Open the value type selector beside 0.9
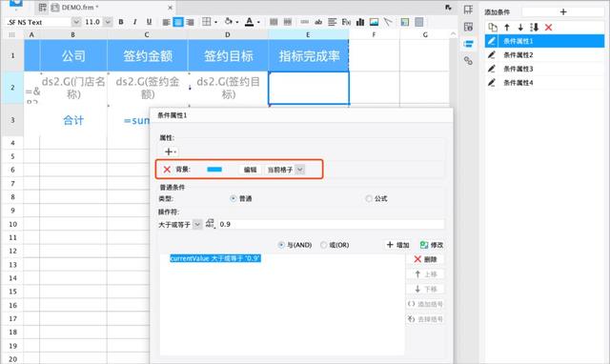Screen dimensions: 610x364 point(210,224)
